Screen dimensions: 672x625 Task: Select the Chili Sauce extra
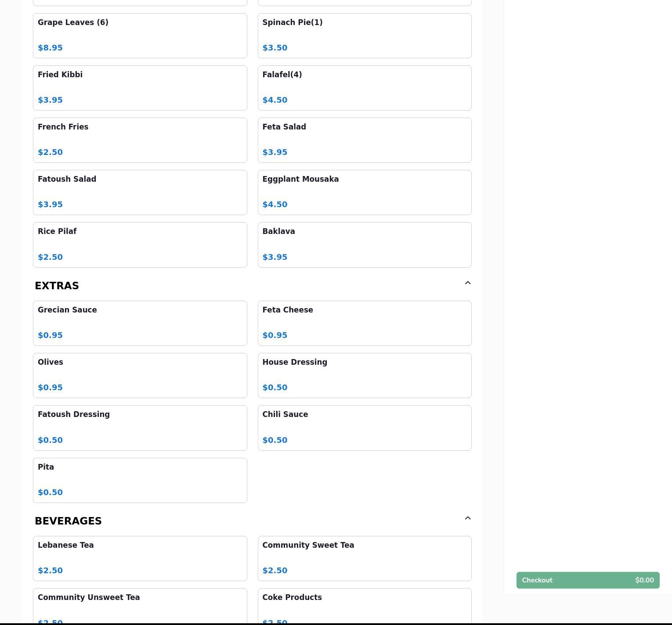click(x=364, y=427)
